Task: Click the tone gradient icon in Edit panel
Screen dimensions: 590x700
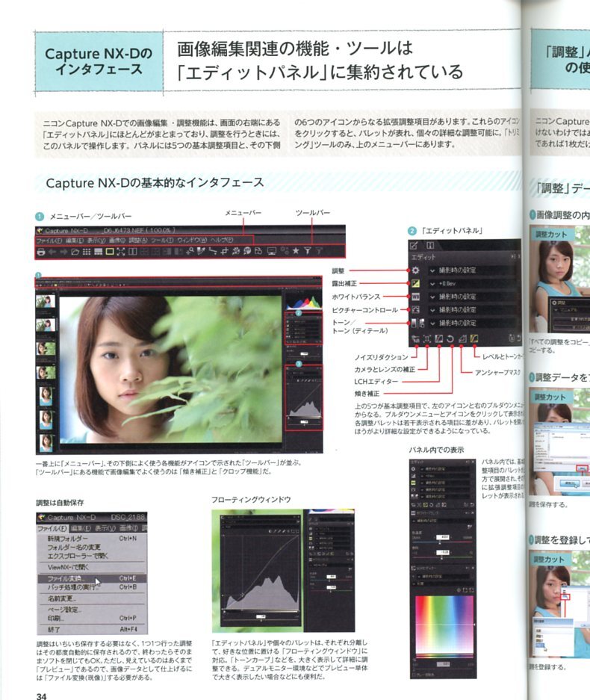Action: point(414,323)
